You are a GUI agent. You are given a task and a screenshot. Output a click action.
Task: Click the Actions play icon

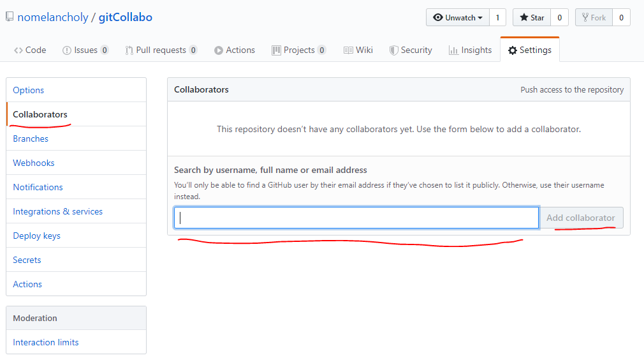(219, 50)
